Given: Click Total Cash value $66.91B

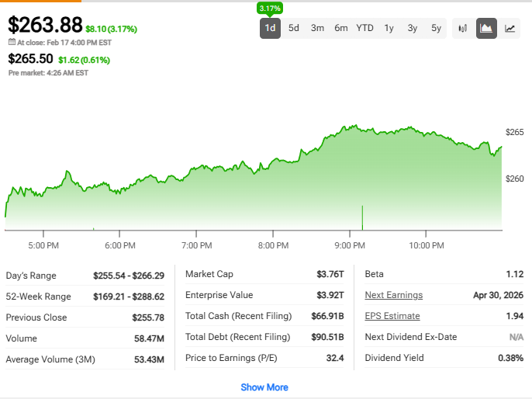Looking at the screenshot, I should point(327,316).
